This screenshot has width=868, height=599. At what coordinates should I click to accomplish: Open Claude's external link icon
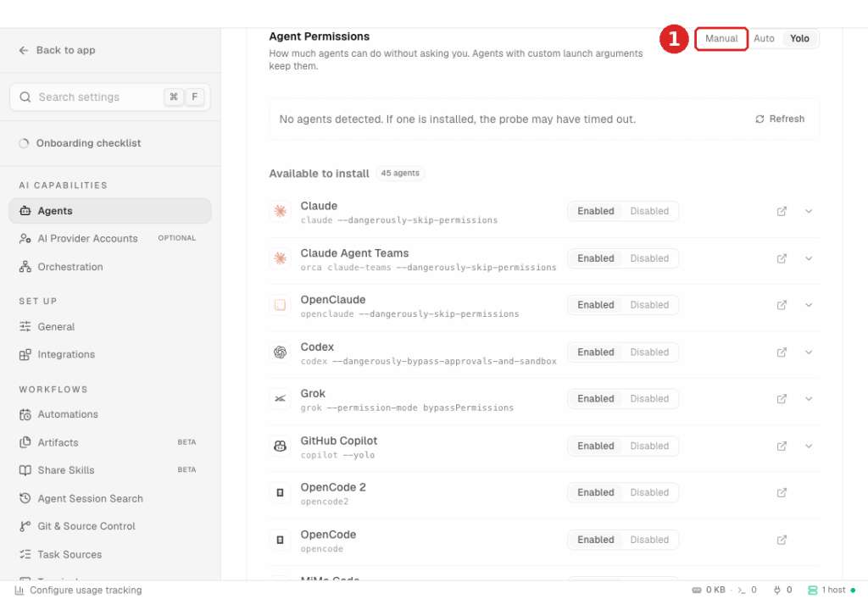[x=782, y=211]
